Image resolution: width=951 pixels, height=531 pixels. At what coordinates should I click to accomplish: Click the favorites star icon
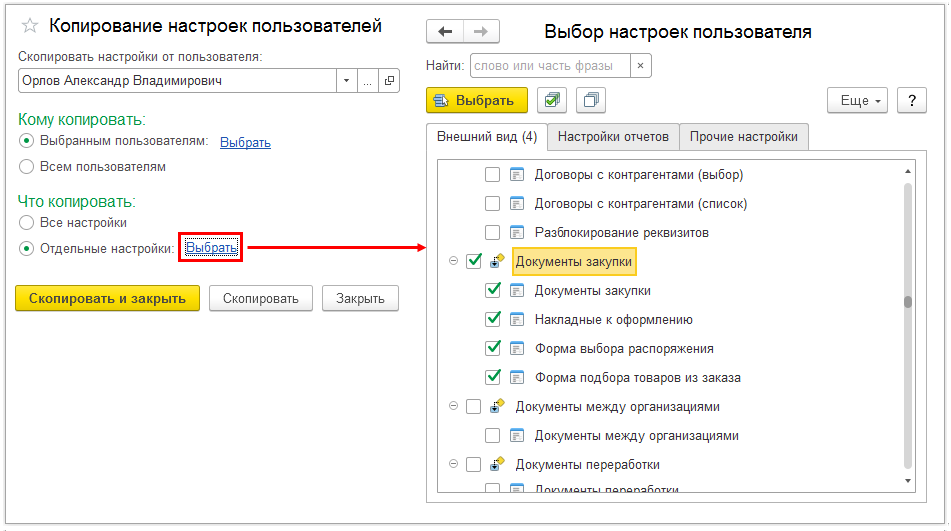29,26
